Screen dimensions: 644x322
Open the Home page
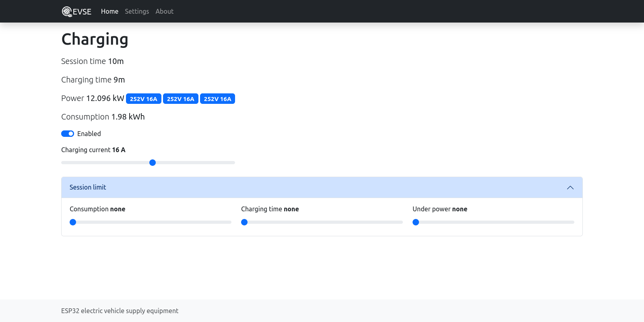109,11
